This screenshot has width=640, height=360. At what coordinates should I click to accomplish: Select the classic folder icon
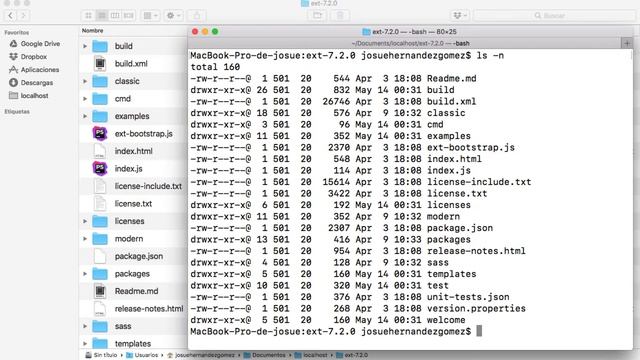pos(100,81)
